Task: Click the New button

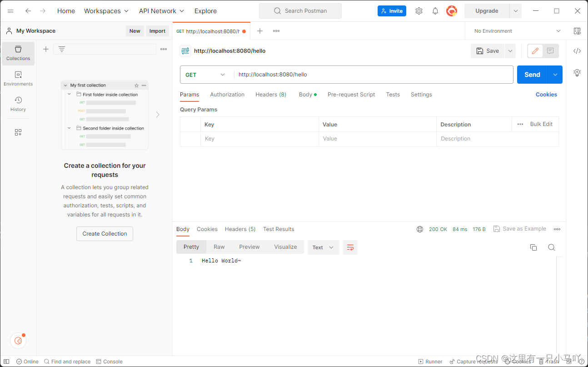Action: (135, 31)
